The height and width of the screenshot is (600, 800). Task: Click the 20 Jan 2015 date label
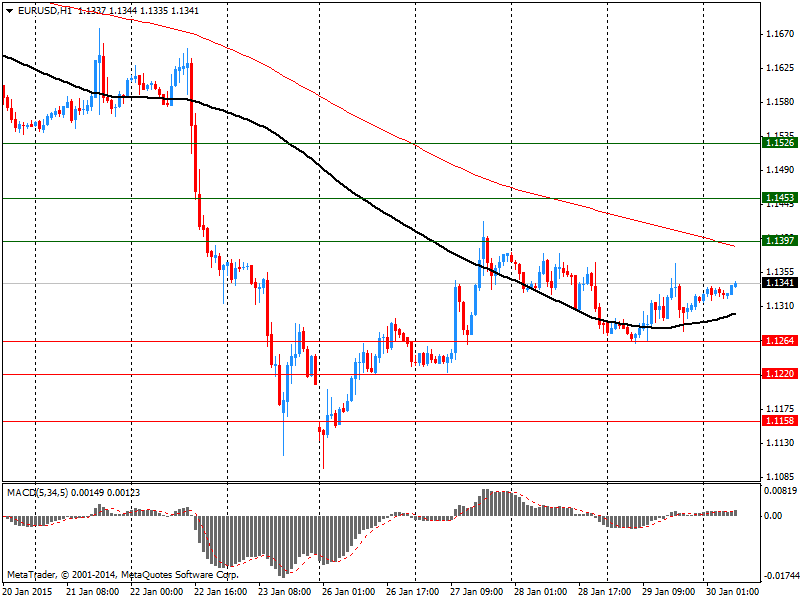[x=28, y=592]
